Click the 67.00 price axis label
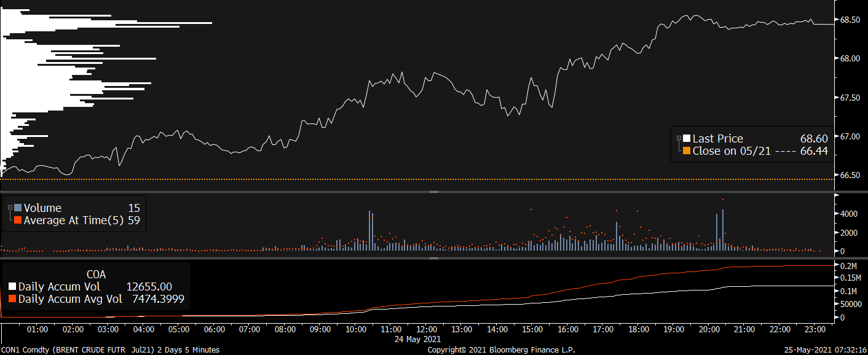Viewport: 868px width, 355px height. (850, 136)
